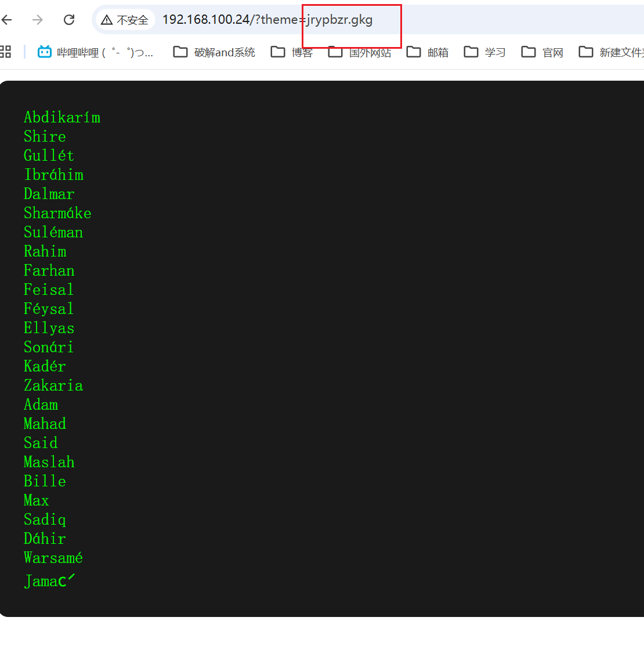Open the 哔哩哔哩 bookmark
The height and width of the screenshot is (646, 644).
[x=96, y=52]
